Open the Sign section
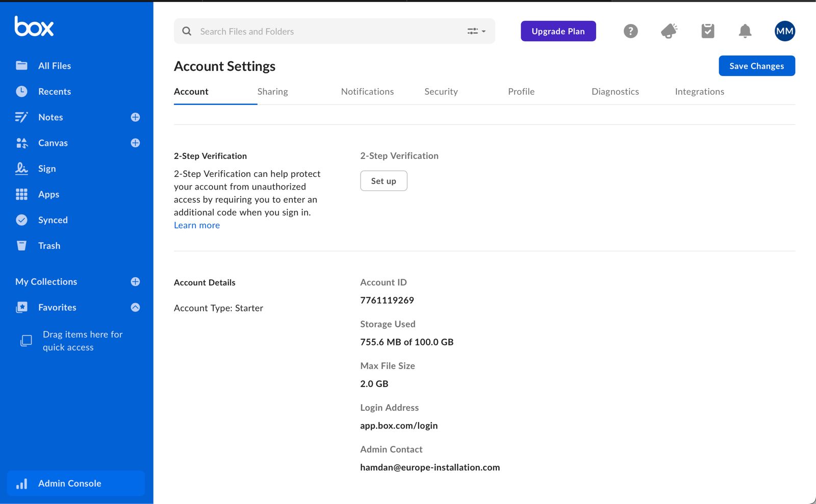This screenshot has width=816, height=504. (46, 168)
